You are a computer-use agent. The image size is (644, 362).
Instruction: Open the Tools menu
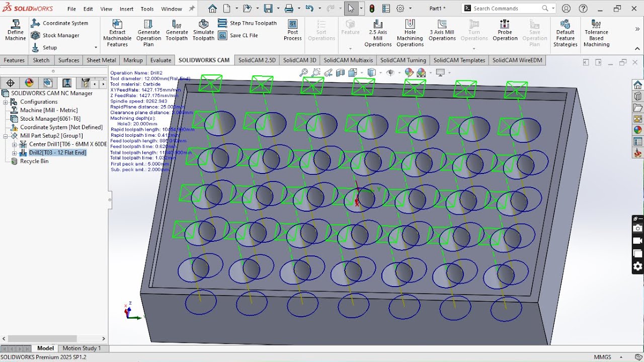pos(147,9)
